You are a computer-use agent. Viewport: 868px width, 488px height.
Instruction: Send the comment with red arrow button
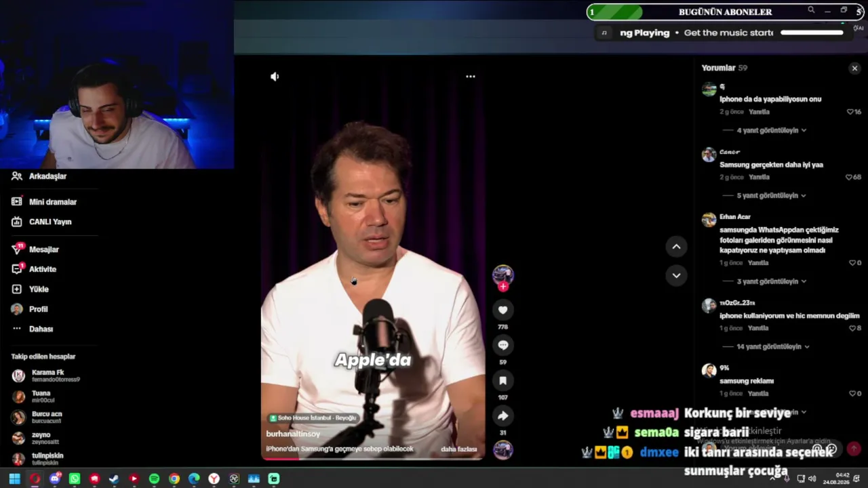point(854,449)
